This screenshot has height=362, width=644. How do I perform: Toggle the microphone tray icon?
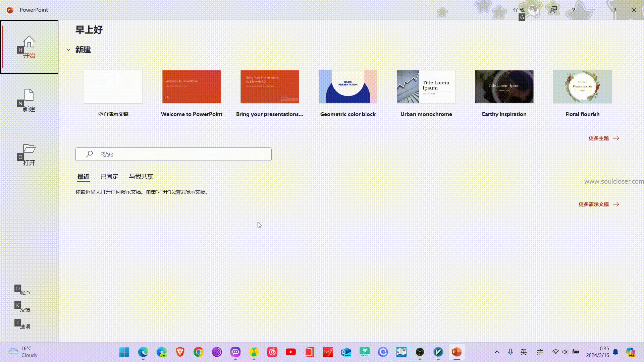click(511, 352)
